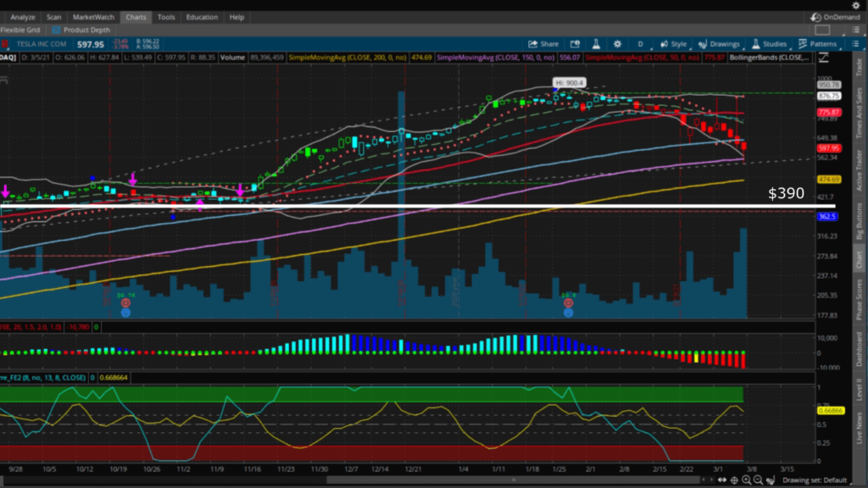Open the Help tab
Image resolution: width=868 pixels, height=488 pixels.
[x=236, y=17]
